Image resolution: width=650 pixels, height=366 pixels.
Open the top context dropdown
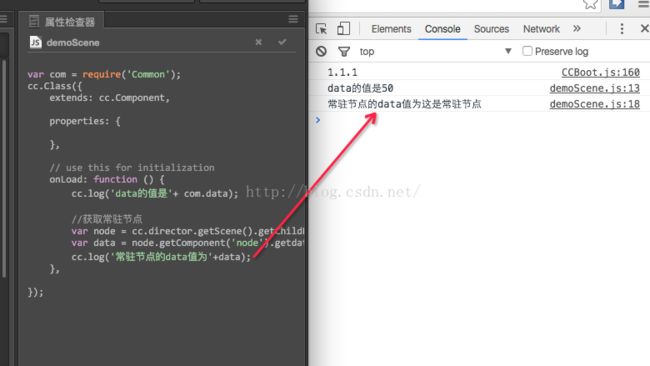(x=435, y=51)
